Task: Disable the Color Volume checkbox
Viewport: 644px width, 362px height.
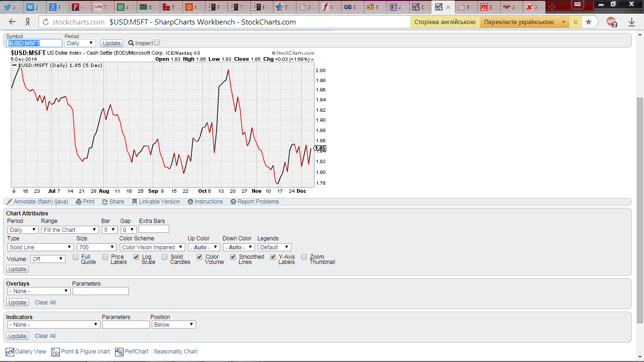Action: point(199,257)
